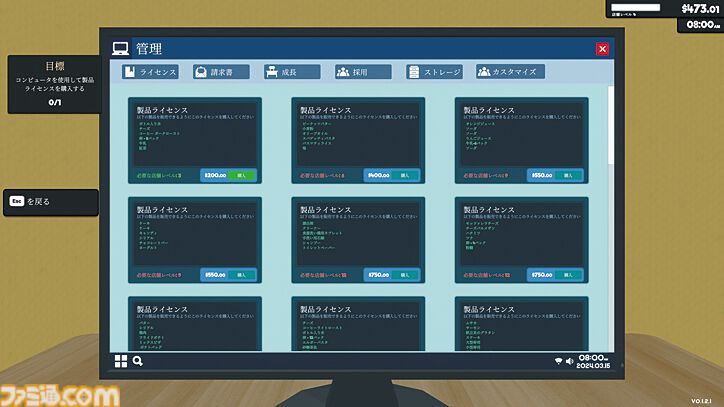The image size is (724, 407).
Task: Buy the $200.00 product license
Action: (241, 174)
